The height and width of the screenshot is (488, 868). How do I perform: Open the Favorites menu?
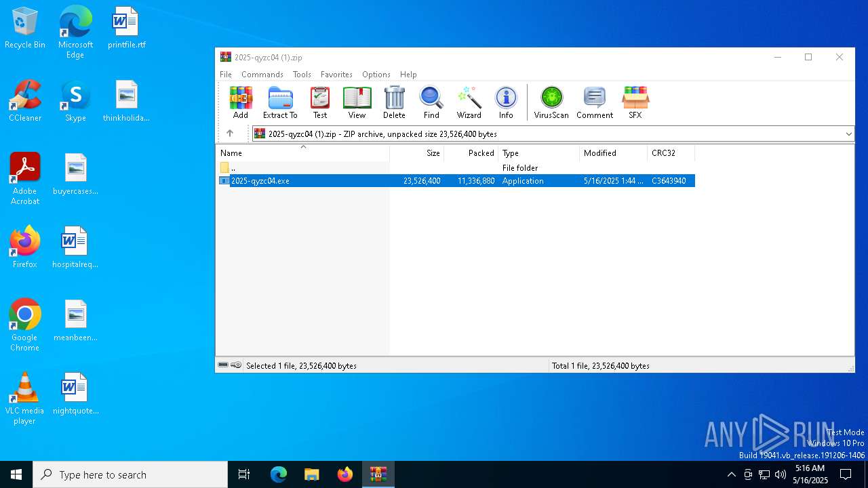(x=336, y=75)
